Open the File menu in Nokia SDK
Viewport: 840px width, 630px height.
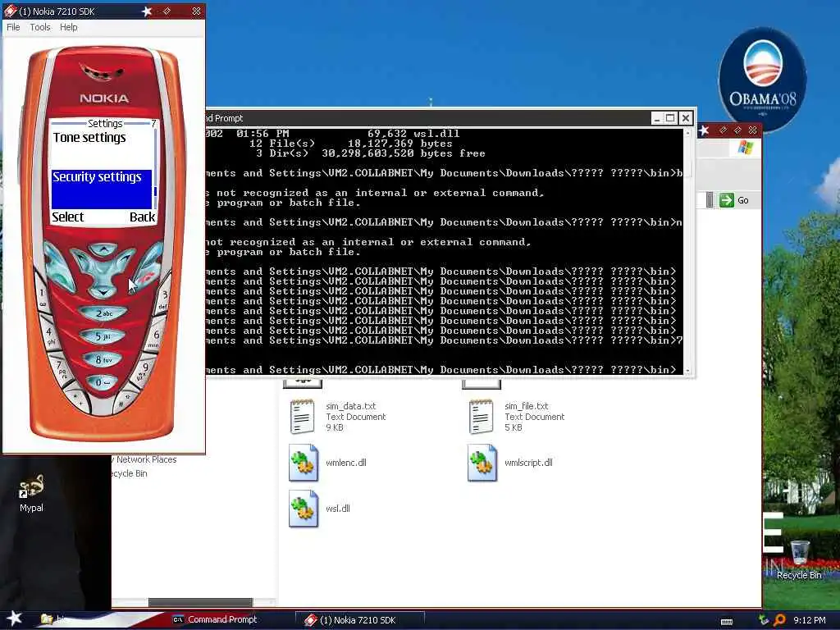point(13,27)
